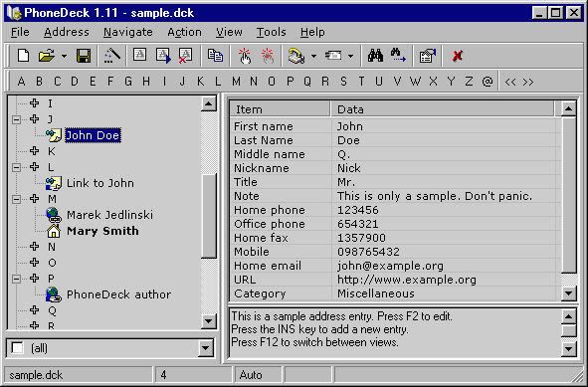Screen dimensions: 588x387
Task: Open dropdown arrow beside the Open folder icon
Action: pos(64,57)
